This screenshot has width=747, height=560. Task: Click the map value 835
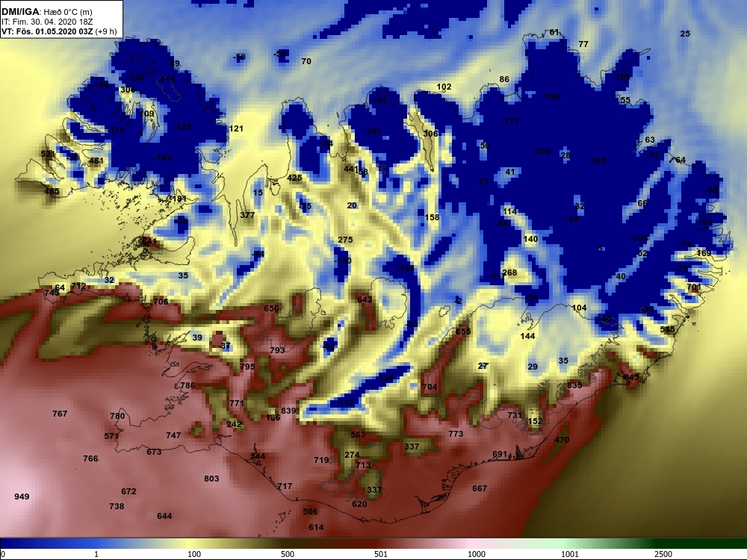574,385
